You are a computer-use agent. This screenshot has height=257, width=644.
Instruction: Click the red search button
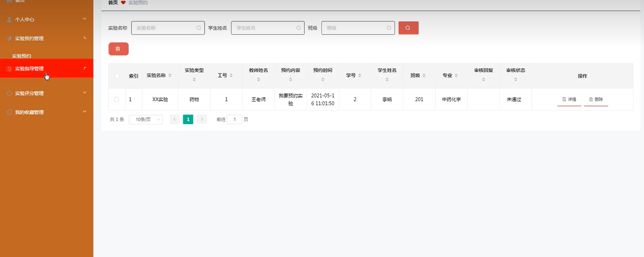point(408,28)
